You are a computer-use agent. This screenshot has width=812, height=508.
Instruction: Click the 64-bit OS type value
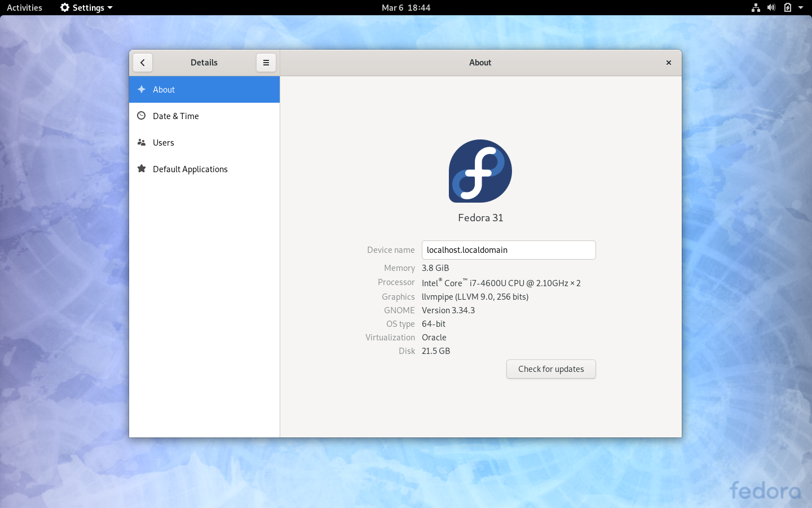pos(434,324)
